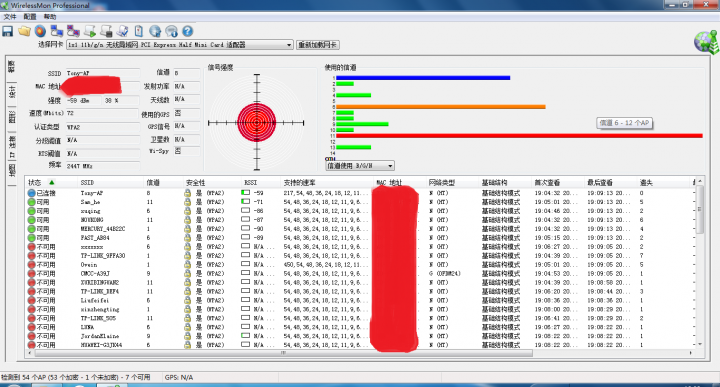Viewport: 720px width, 387px height.
Task: Click the 频率 field showing 2447 MHz
Action: [x=103, y=166]
